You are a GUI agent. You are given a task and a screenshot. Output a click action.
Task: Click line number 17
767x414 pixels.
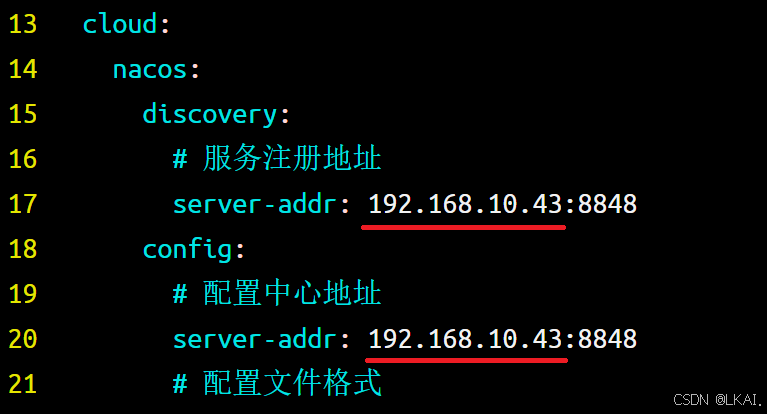23,204
